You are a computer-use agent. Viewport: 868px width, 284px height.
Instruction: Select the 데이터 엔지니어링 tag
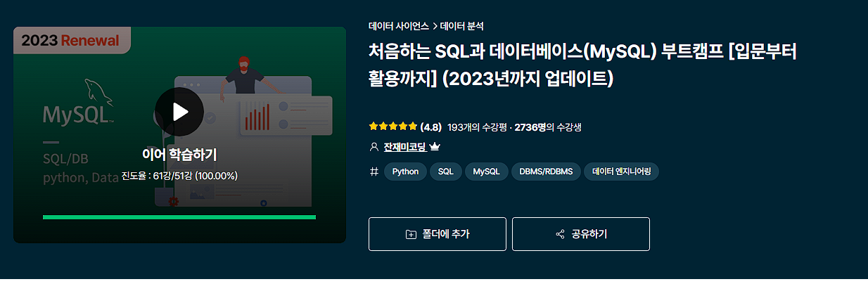click(622, 172)
